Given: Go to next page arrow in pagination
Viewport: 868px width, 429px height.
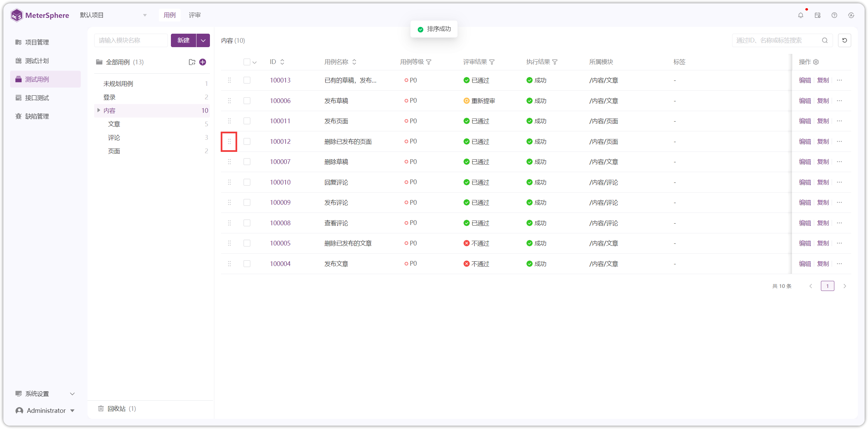Looking at the screenshot, I should (x=844, y=286).
